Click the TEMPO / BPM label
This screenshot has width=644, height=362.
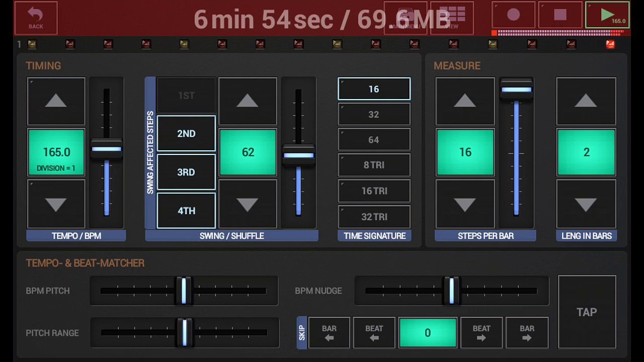tap(76, 236)
